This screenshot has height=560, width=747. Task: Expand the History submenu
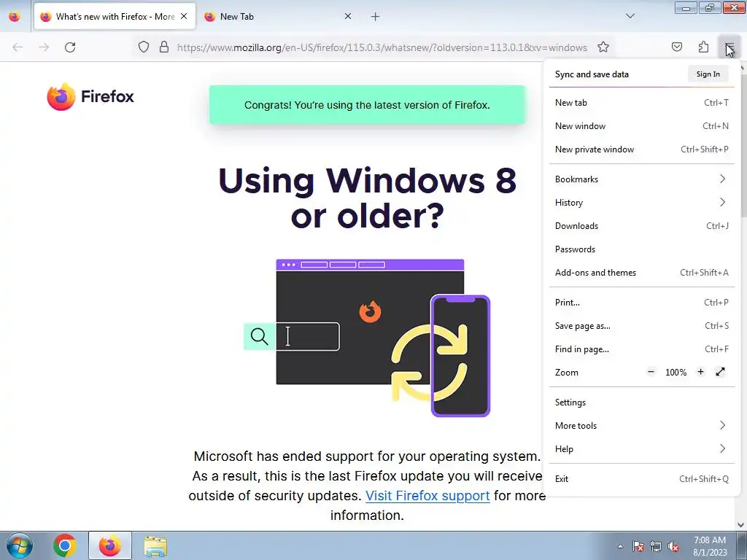click(x=642, y=203)
